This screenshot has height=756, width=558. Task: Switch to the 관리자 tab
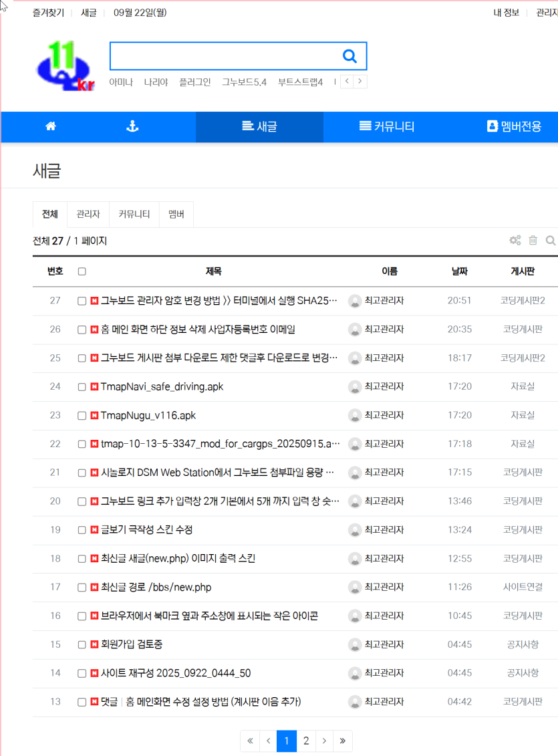[88, 214]
